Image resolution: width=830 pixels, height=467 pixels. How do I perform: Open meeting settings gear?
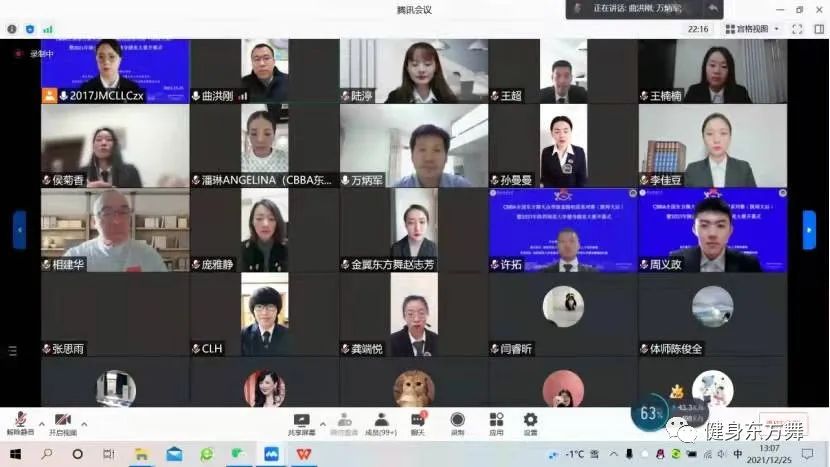coord(530,424)
